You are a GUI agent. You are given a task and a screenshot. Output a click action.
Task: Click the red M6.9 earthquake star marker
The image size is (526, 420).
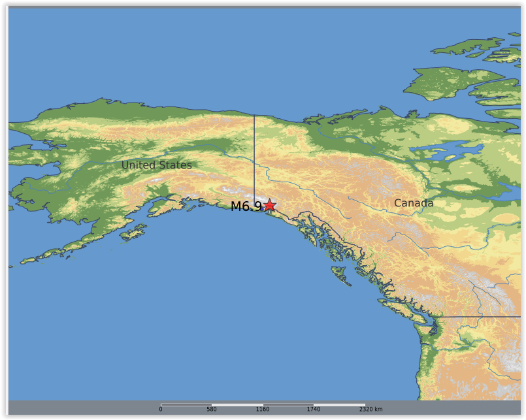click(x=270, y=205)
